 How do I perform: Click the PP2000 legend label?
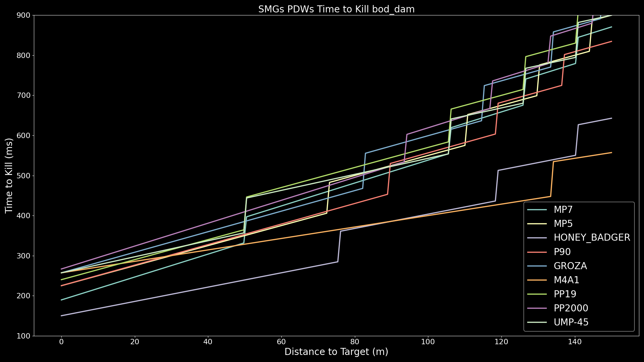click(x=571, y=308)
